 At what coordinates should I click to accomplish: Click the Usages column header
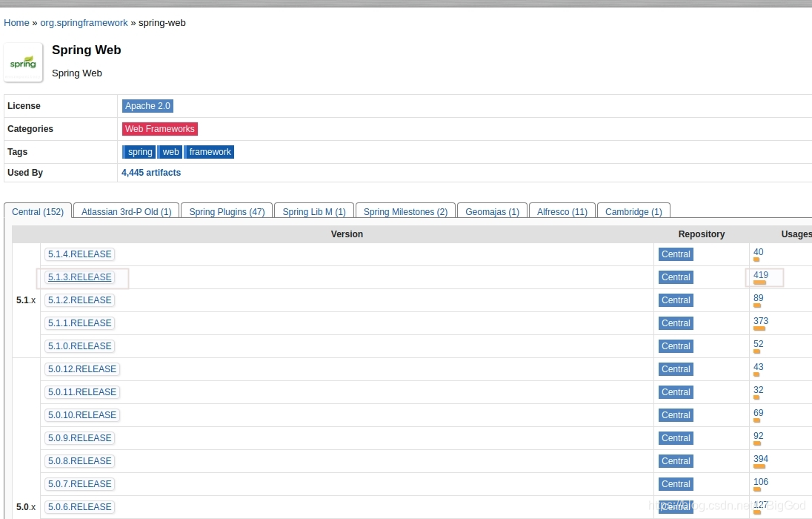click(796, 234)
